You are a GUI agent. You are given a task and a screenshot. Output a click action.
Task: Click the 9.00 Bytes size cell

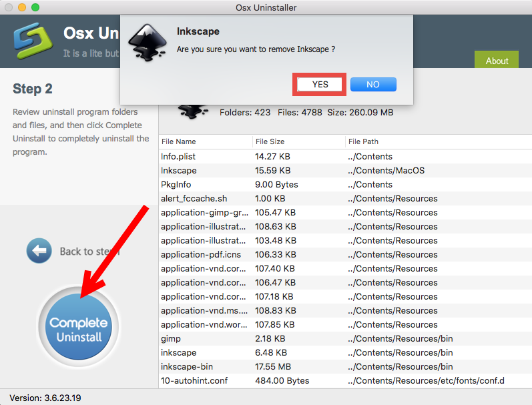(x=276, y=185)
